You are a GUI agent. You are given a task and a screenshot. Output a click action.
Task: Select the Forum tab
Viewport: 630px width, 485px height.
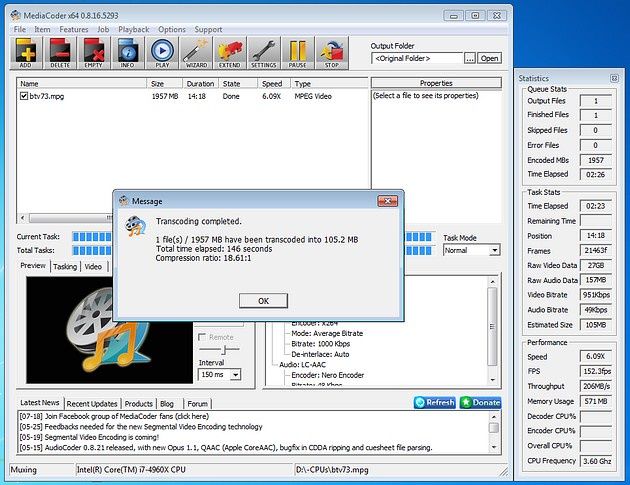198,404
